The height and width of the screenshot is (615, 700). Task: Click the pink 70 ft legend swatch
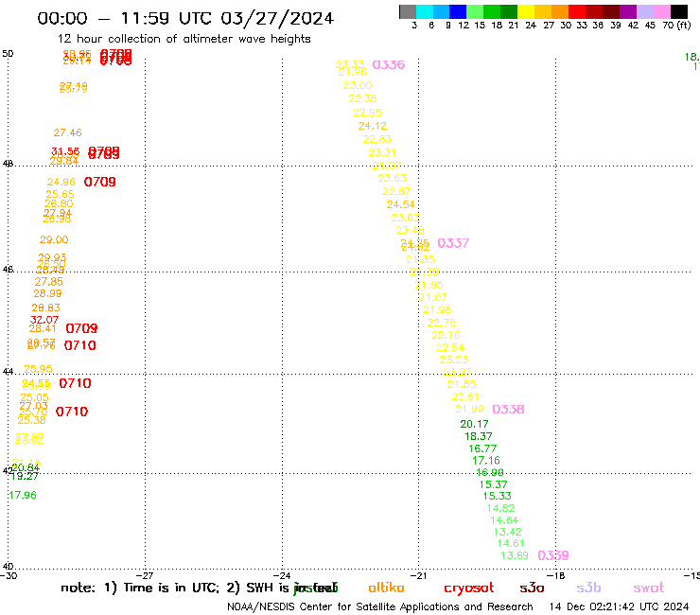tap(661, 11)
